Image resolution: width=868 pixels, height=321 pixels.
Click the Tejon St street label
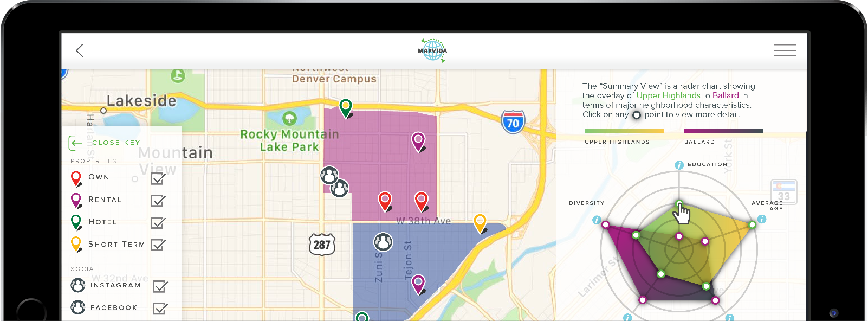pyautogui.click(x=409, y=260)
